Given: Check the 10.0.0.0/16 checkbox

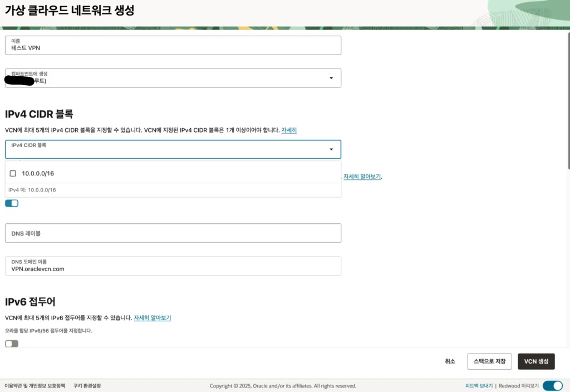Looking at the screenshot, I should point(13,174).
